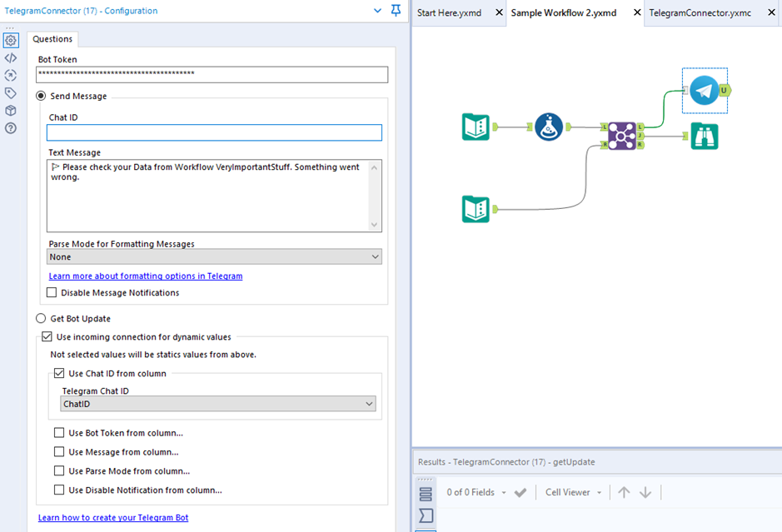This screenshot has width=782, height=532.
Task: Click the U output anchor of Telegram tool
Action: coord(725,90)
